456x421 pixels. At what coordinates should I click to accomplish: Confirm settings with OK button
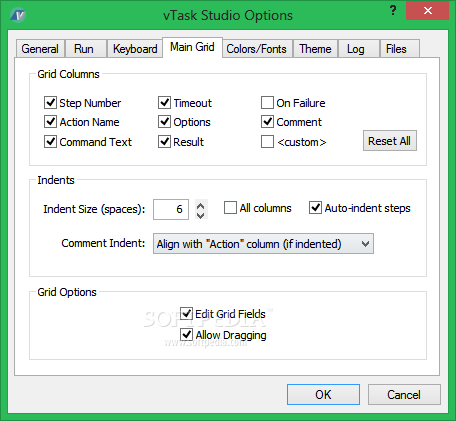[x=323, y=395]
